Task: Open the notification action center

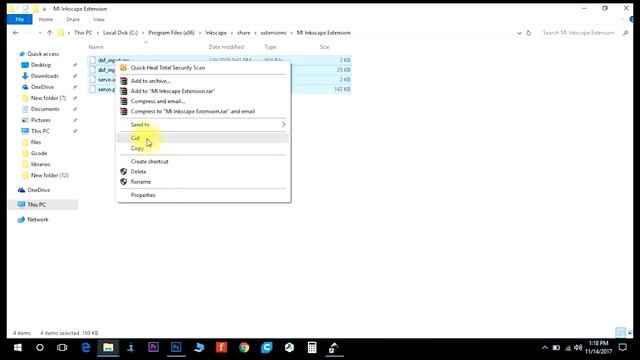Action: click(622, 348)
